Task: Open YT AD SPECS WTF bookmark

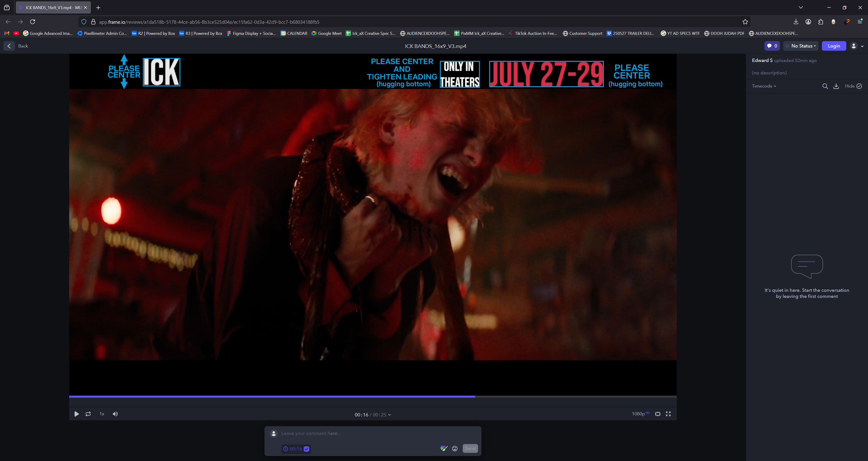Action: [x=680, y=33]
